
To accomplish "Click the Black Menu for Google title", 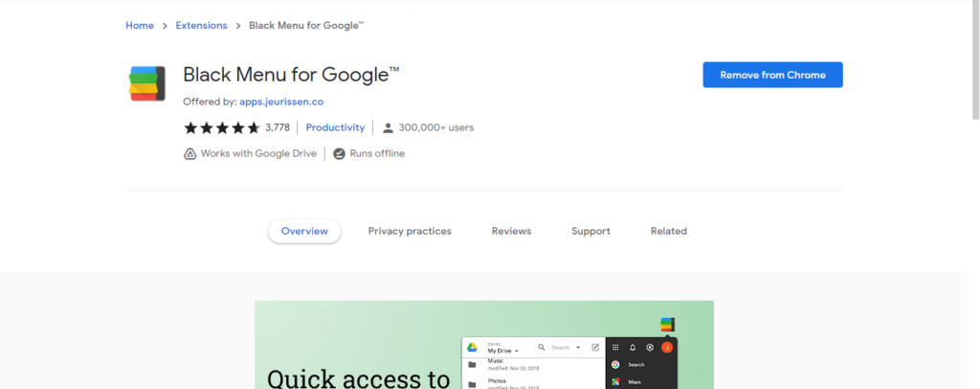I will coord(291,75).
